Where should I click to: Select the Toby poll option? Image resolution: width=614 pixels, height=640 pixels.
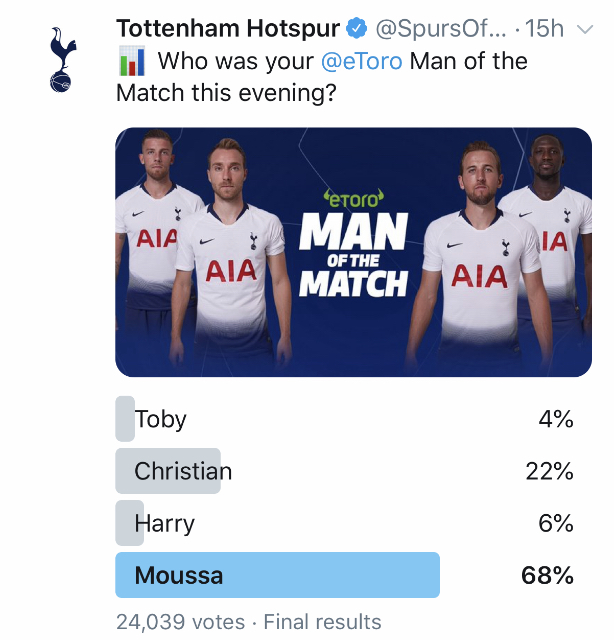pos(160,419)
